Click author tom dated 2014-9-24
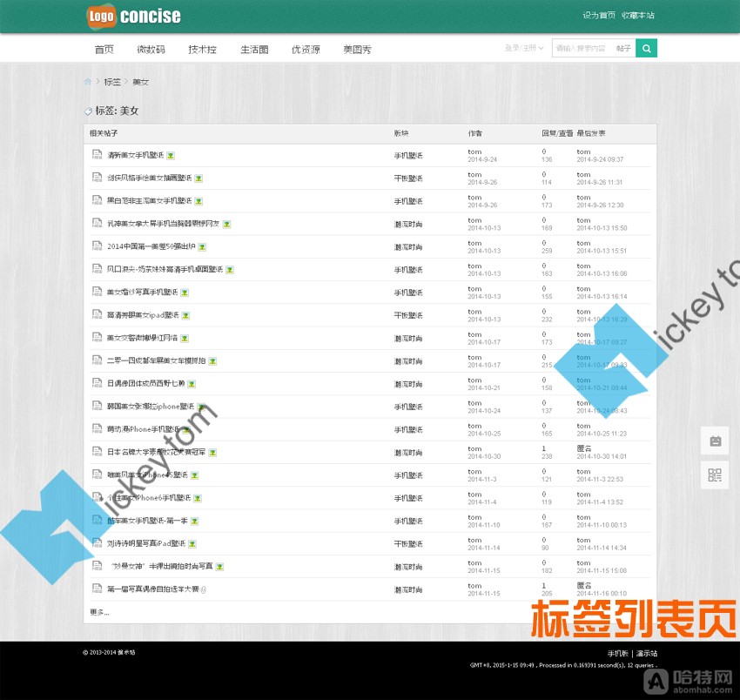 click(x=474, y=151)
